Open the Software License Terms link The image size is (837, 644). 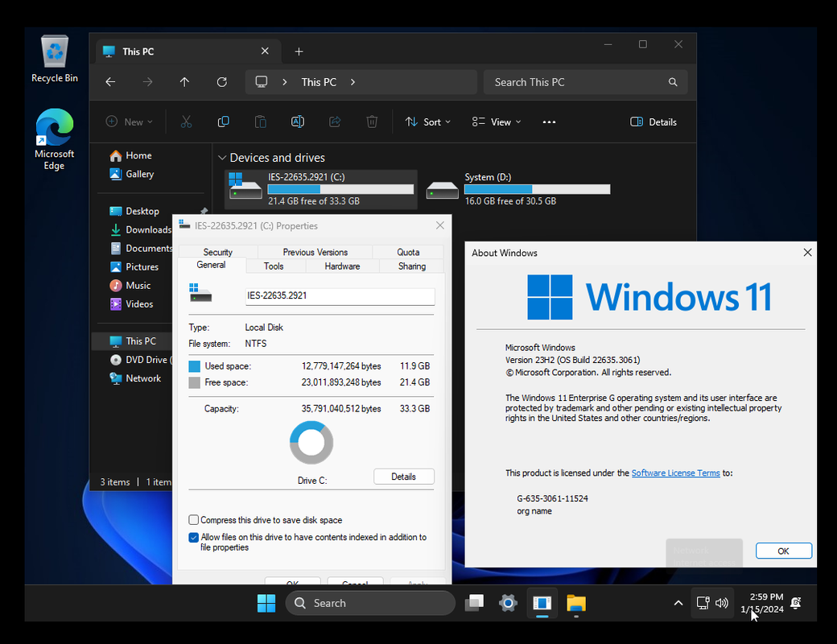coord(675,473)
